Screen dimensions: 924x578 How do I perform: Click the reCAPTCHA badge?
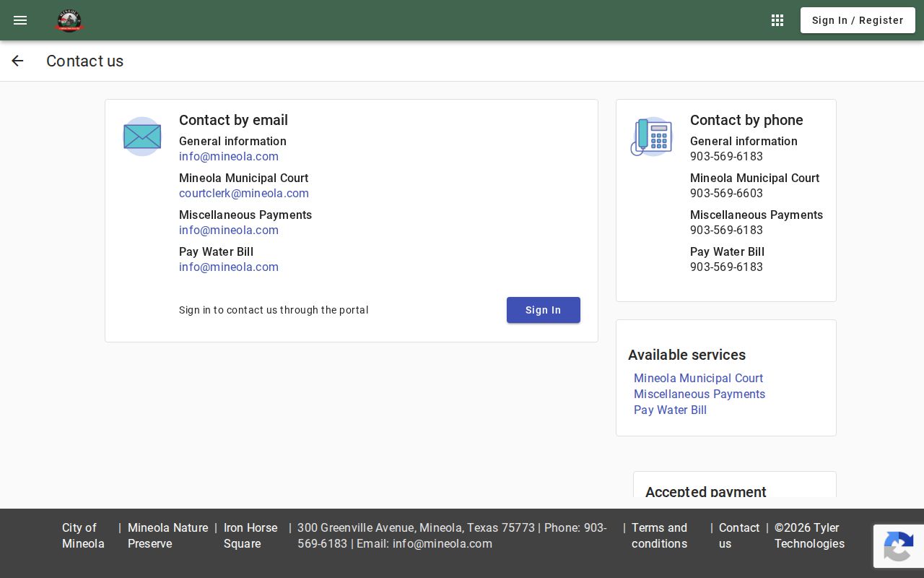[x=899, y=546]
